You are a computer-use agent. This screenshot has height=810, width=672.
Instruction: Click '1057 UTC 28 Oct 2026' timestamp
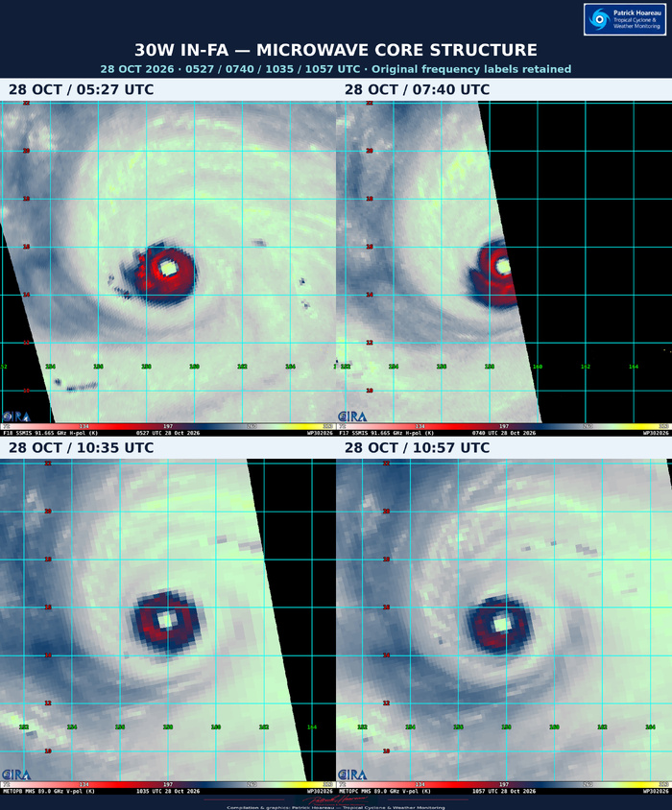(x=503, y=791)
